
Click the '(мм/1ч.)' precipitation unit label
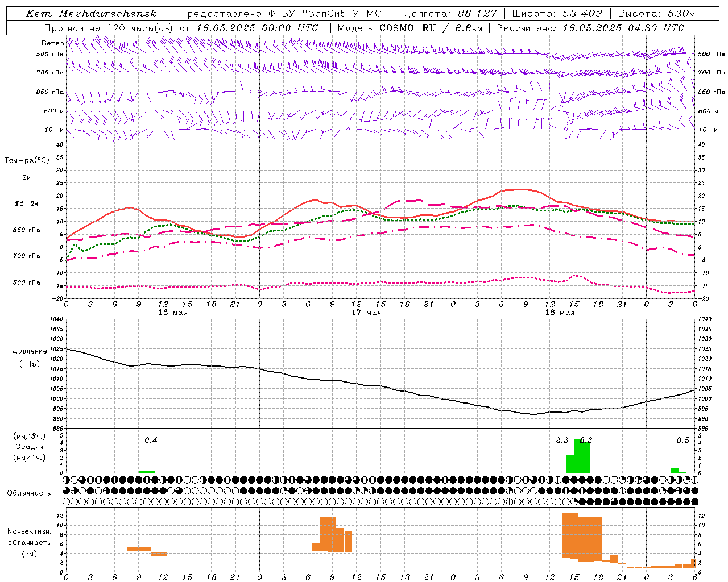tap(29, 458)
